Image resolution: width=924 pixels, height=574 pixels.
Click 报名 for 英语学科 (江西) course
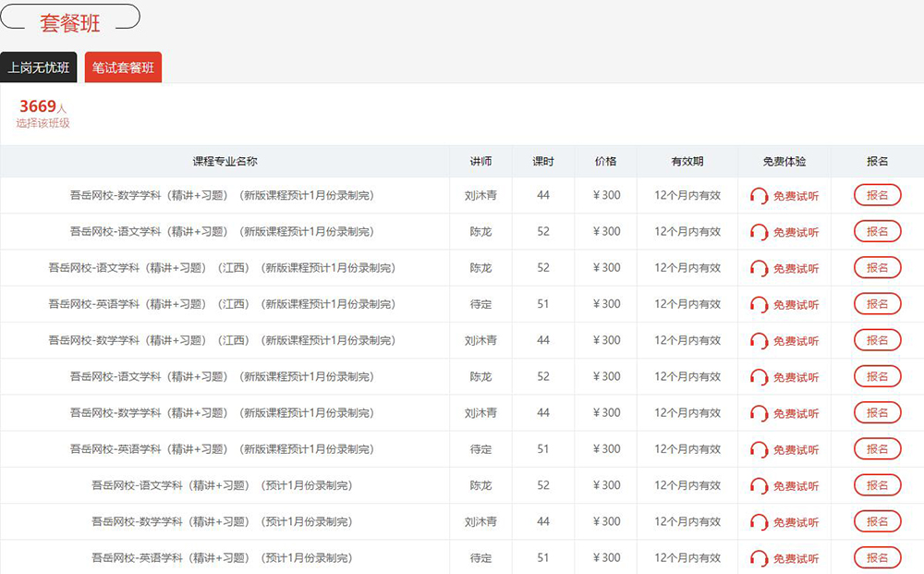click(x=877, y=304)
